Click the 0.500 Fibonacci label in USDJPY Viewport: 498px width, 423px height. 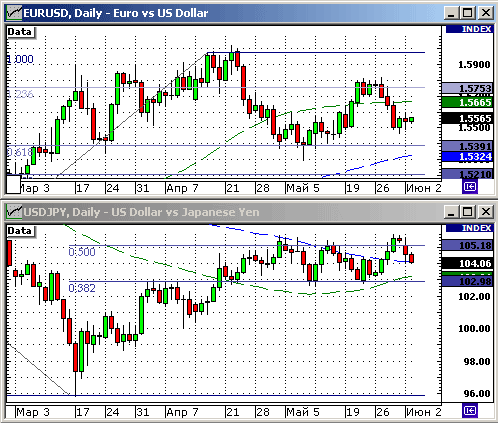tap(82, 252)
